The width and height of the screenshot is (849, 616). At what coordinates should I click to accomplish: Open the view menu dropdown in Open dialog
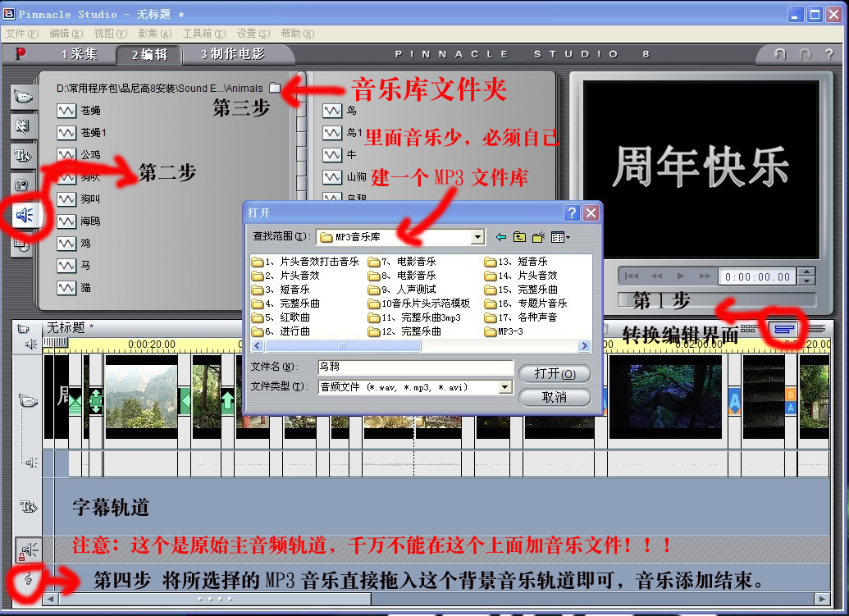point(561,237)
